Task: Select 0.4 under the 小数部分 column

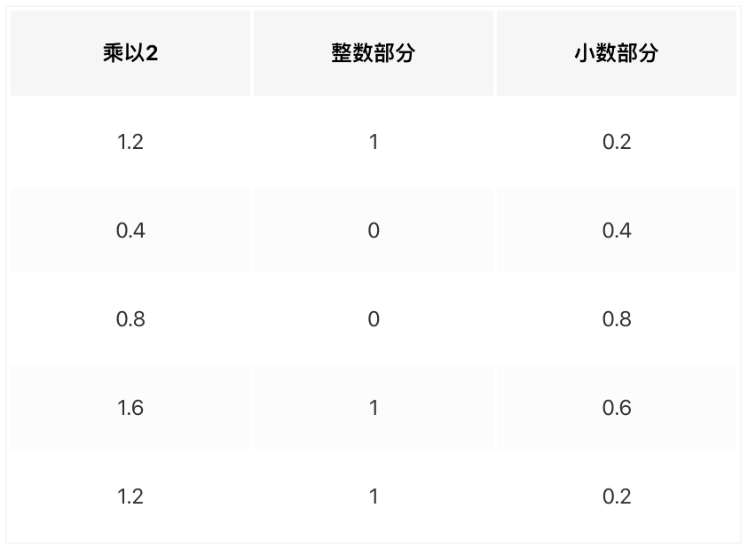Action: click(617, 231)
